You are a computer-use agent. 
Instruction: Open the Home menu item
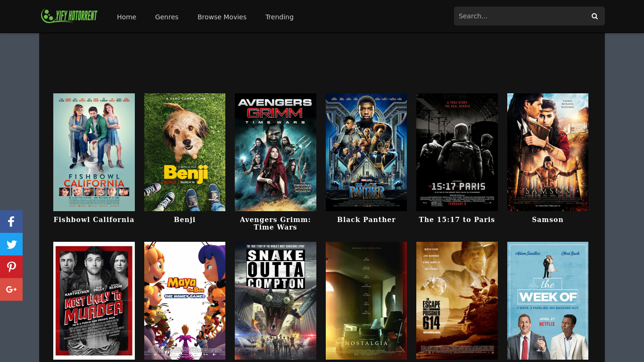(126, 17)
